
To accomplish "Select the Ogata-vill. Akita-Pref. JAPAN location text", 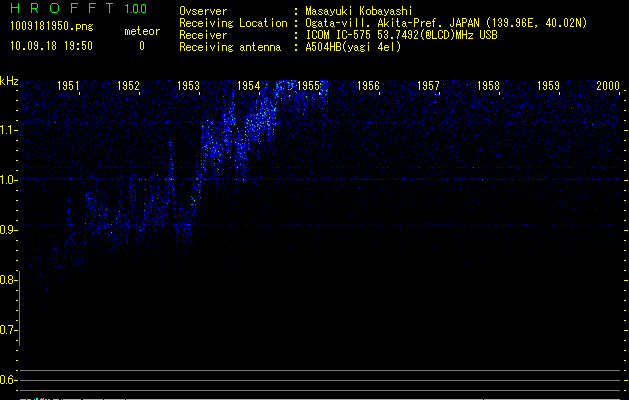I will 446,23.
